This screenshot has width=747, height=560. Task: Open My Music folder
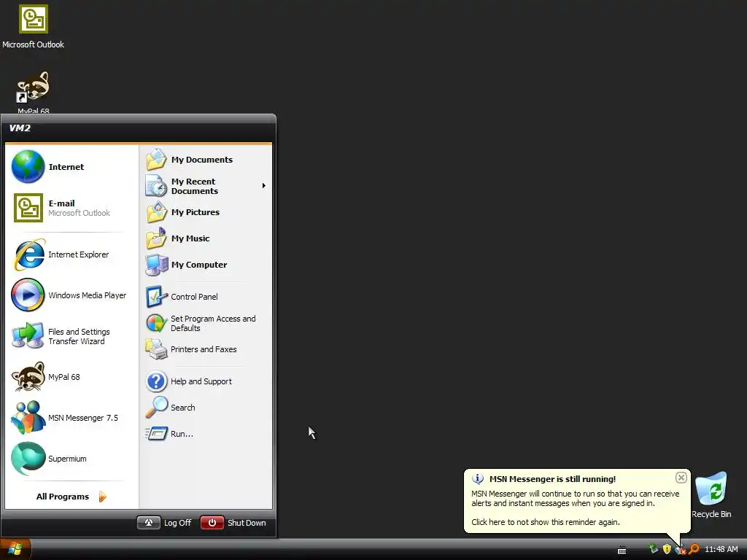[x=205, y=238]
